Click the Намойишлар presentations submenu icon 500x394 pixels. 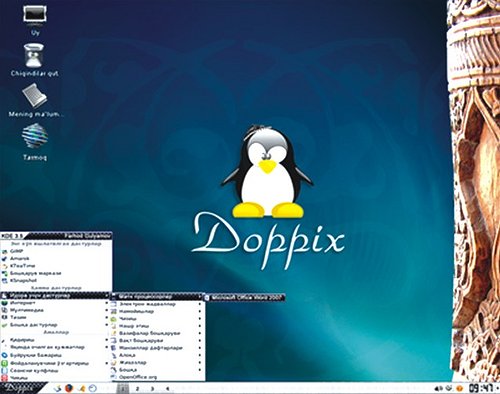pyautogui.click(x=114, y=311)
